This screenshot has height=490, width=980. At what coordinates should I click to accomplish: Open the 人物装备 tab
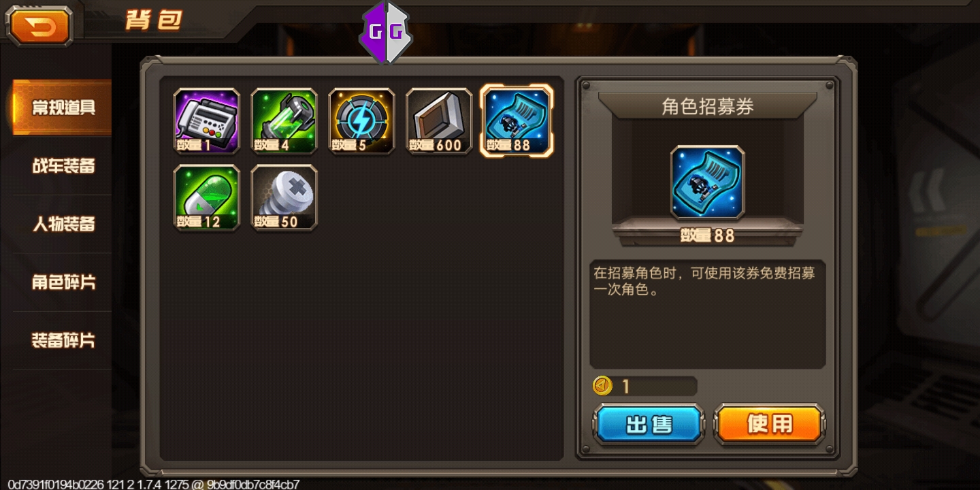coord(62,224)
